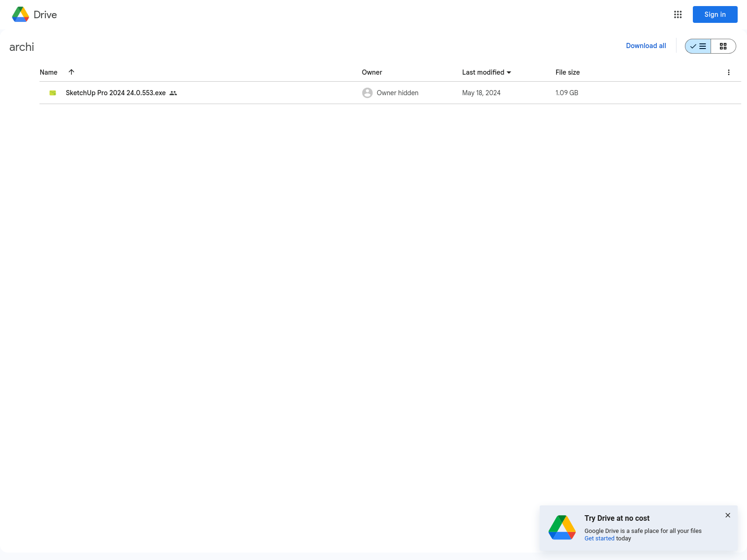This screenshot has height=560, width=747.
Task: Open the Last modified sort dropdown
Action: 486,72
